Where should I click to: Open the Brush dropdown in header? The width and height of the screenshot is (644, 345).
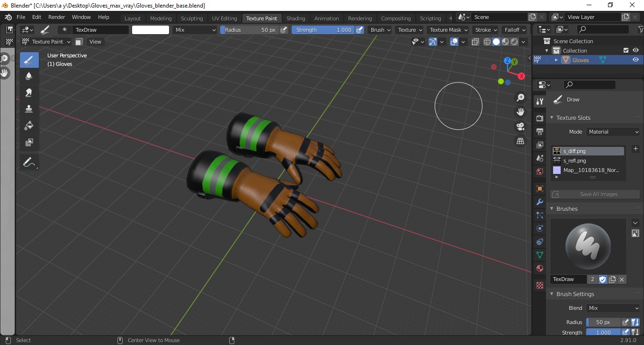(380, 30)
